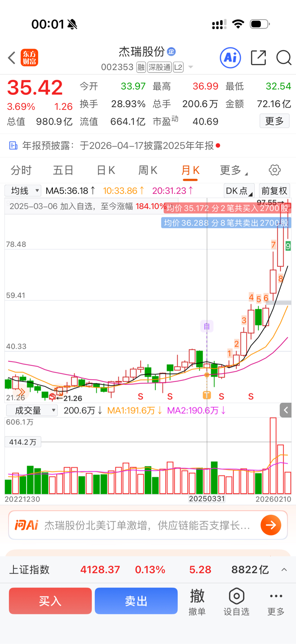The image size is (296, 644).
Task: Tap the 问Ai question input field
Action: (x=148, y=525)
